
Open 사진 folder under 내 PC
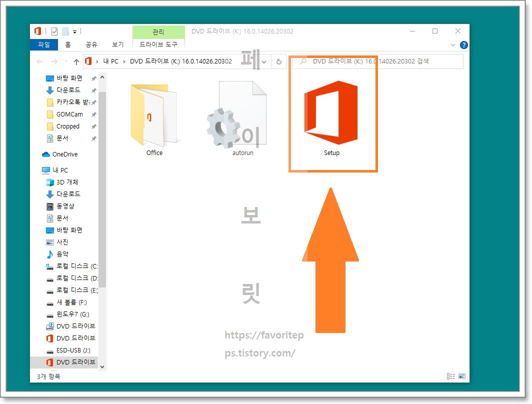point(62,242)
